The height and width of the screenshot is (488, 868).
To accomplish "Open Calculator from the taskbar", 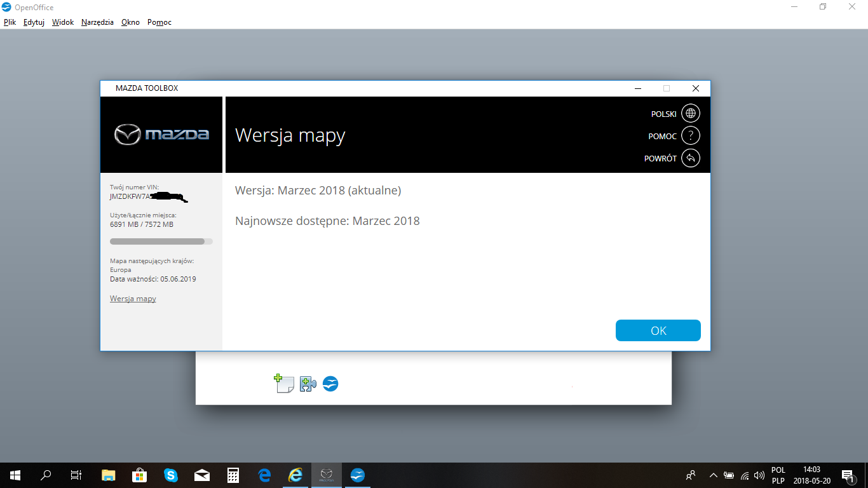I will [233, 475].
